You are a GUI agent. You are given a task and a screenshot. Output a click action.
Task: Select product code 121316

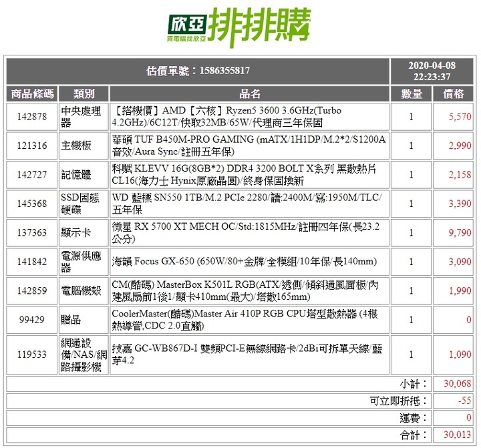coord(32,146)
